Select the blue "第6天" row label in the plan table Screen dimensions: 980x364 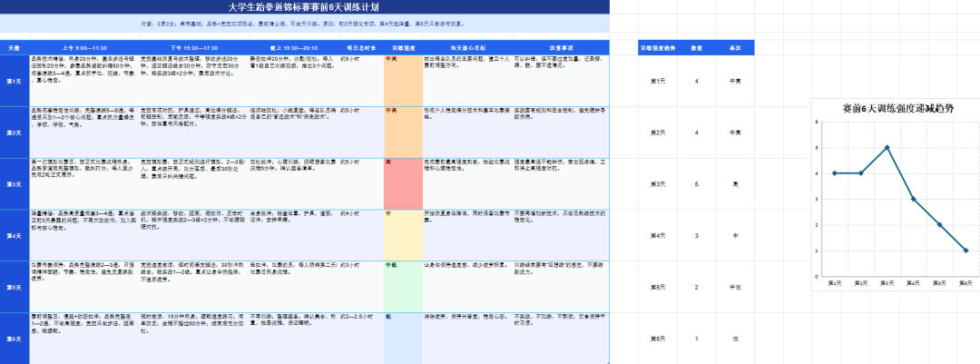[15, 339]
